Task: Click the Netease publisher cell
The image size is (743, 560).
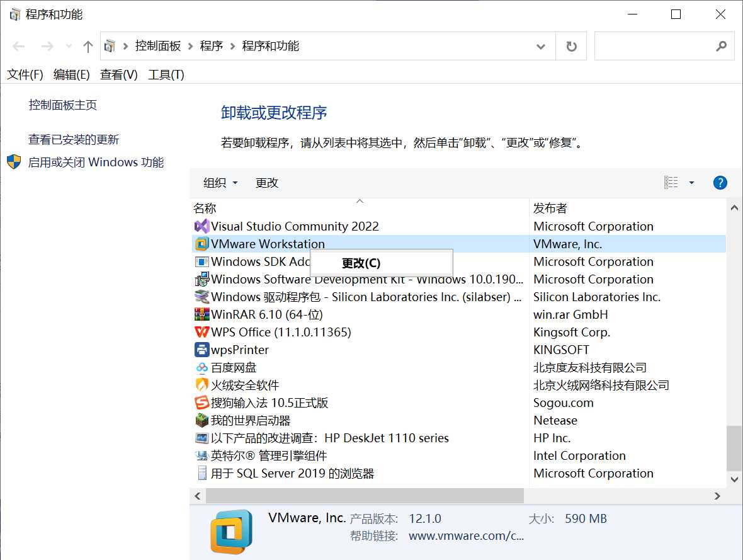Action: tap(555, 421)
